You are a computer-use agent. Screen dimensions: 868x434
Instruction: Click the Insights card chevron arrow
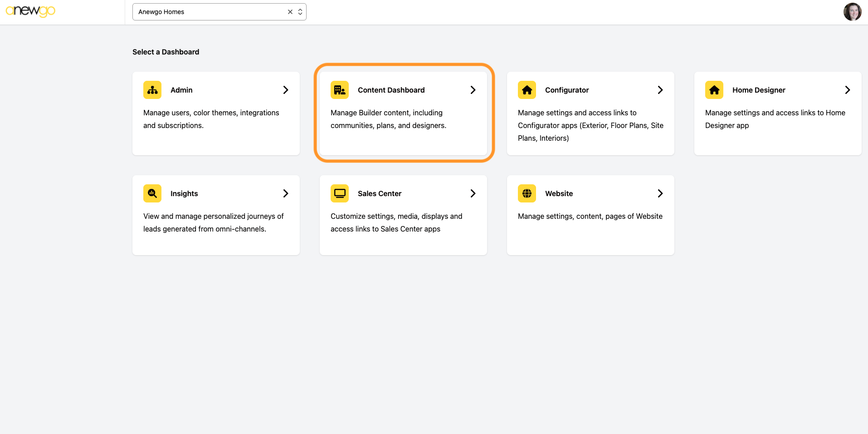tap(286, 193)
